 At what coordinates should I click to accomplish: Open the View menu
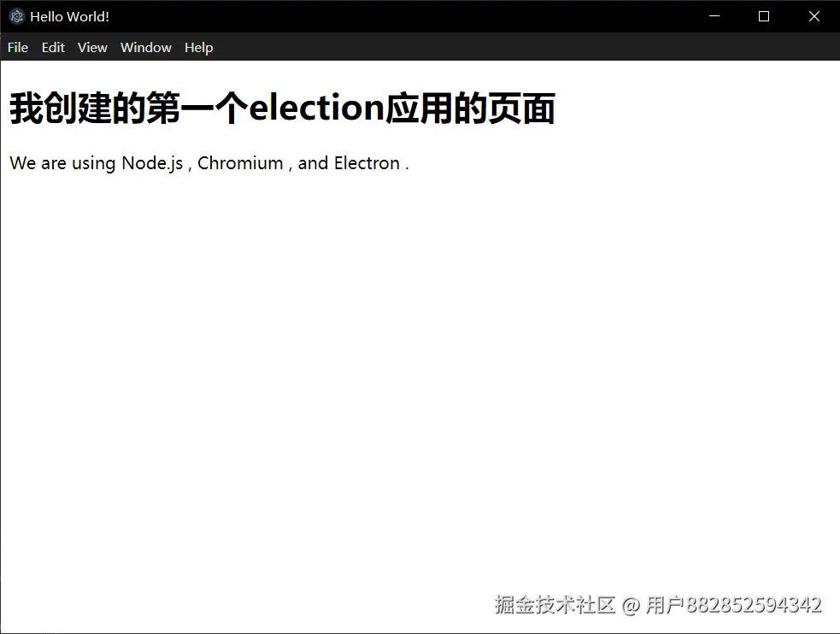tap(92, 48)
